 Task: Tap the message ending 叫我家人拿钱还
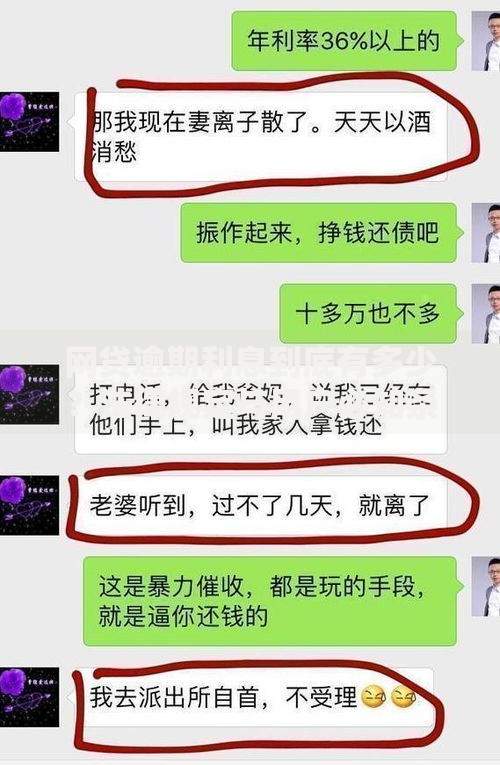(x=260, y=409)
